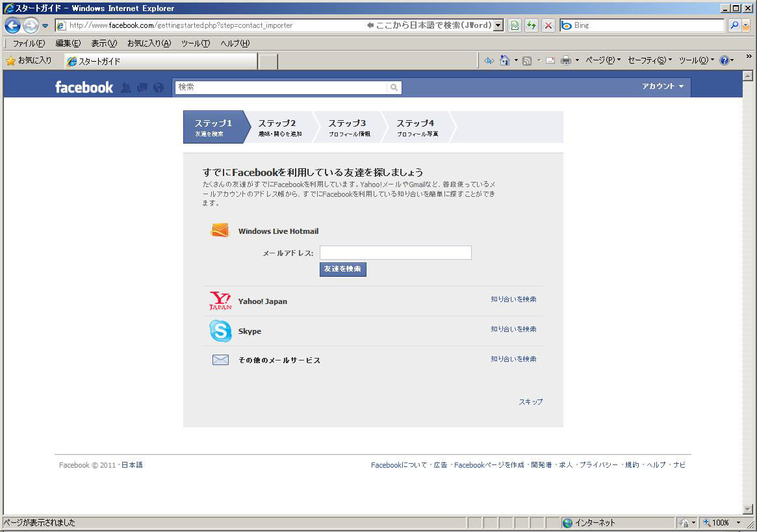
Task: Open the ファイル(F) menu
Action: 29,43
